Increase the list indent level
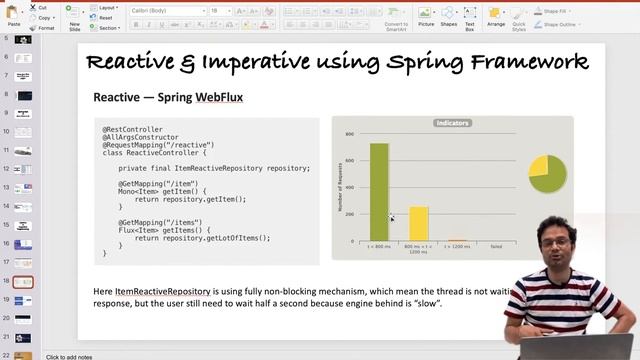 click(x=339, y=11)
